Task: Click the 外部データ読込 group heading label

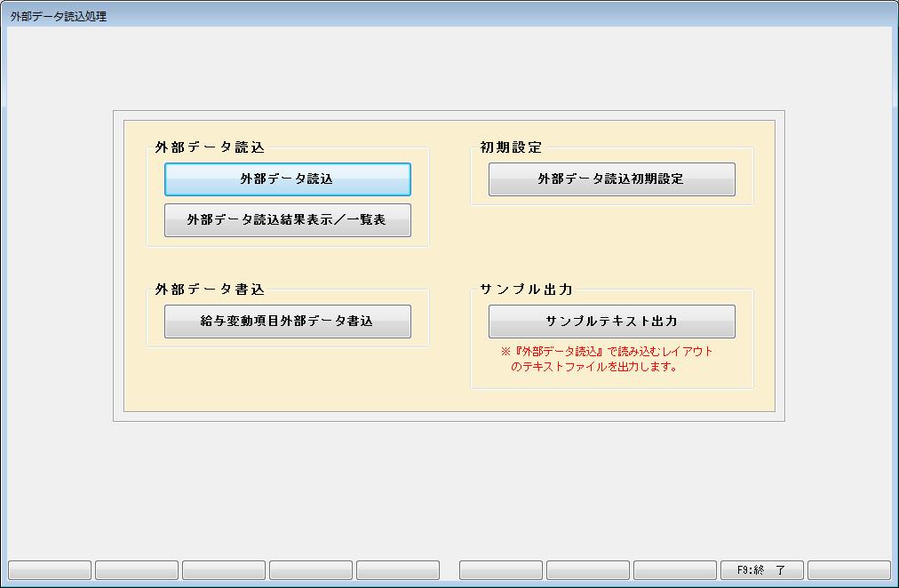Action: [210, 147]
